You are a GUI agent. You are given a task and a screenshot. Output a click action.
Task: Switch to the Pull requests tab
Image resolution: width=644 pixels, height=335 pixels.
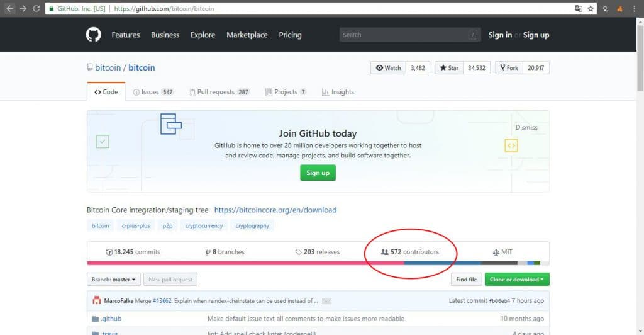pos(219,92)
